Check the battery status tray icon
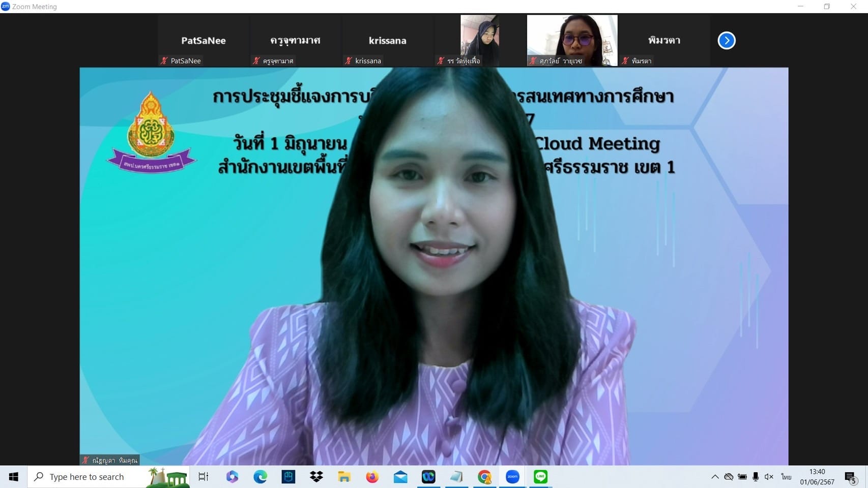Screen dimensions: 868x488 (x=742, y=477)
